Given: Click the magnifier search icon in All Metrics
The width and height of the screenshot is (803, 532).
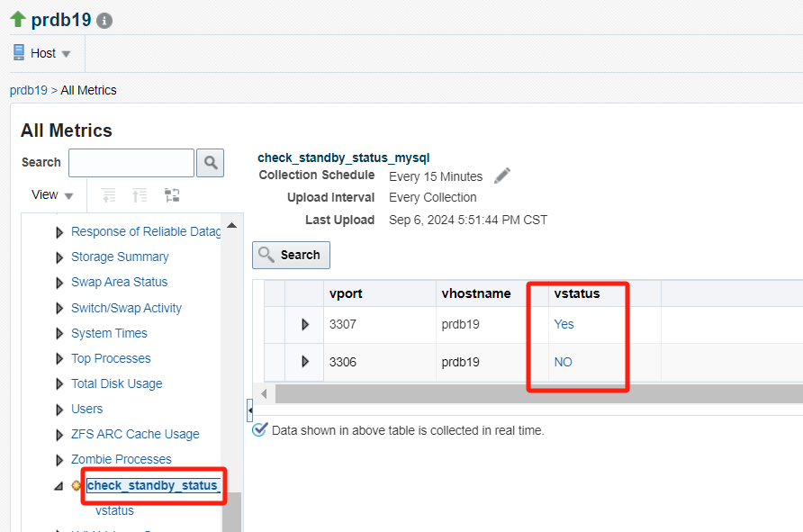Looking at the screenshot, I should [x=210, y=163].
